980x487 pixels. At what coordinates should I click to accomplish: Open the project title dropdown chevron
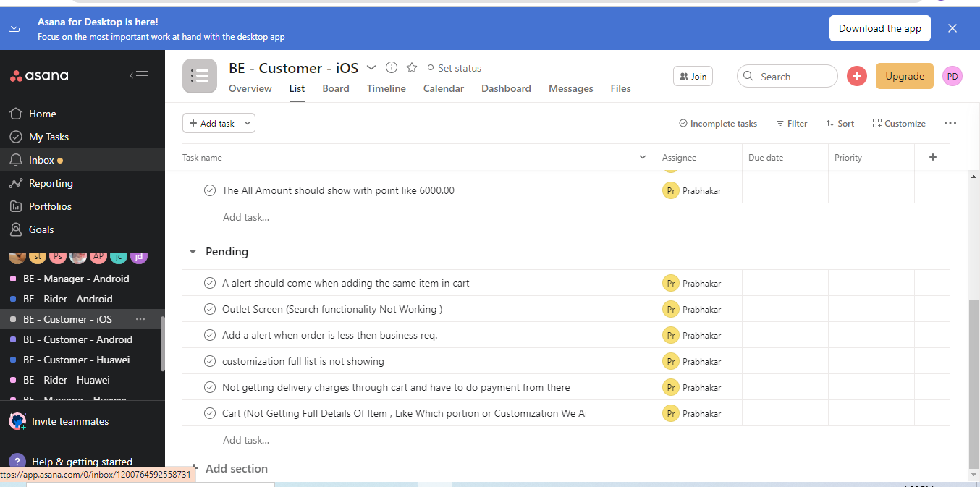pos(371,67)
